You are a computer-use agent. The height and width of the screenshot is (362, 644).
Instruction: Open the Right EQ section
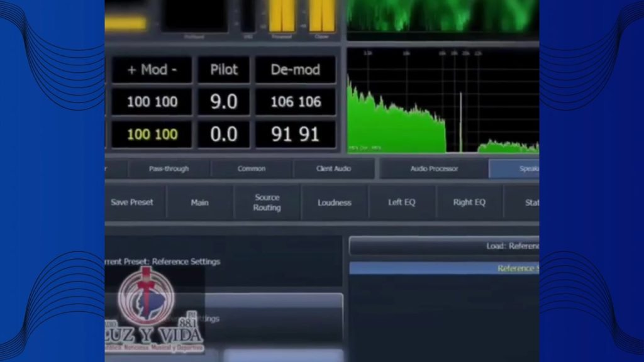[469, 202]
